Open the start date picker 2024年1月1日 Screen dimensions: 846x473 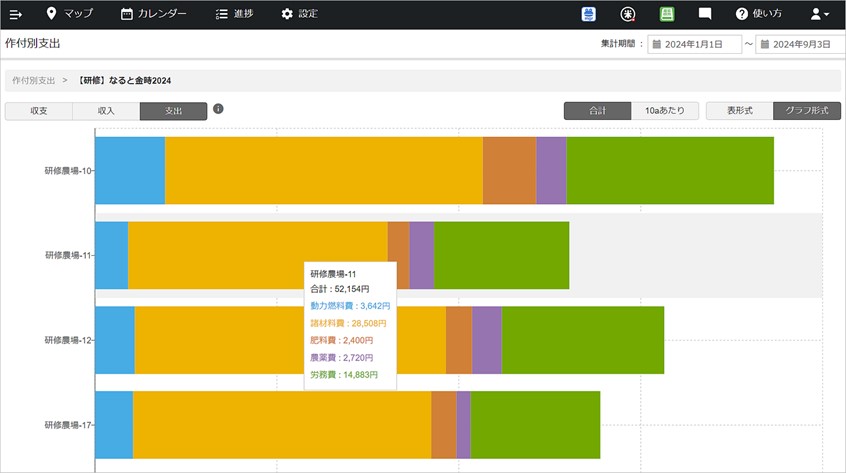click(x=695, y=44)
